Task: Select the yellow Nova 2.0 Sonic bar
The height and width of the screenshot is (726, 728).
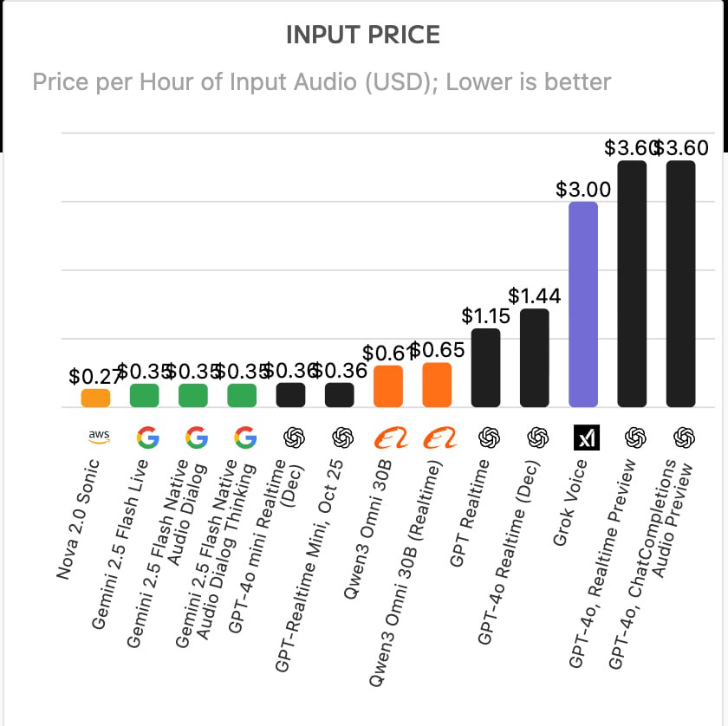Action: 95,398
